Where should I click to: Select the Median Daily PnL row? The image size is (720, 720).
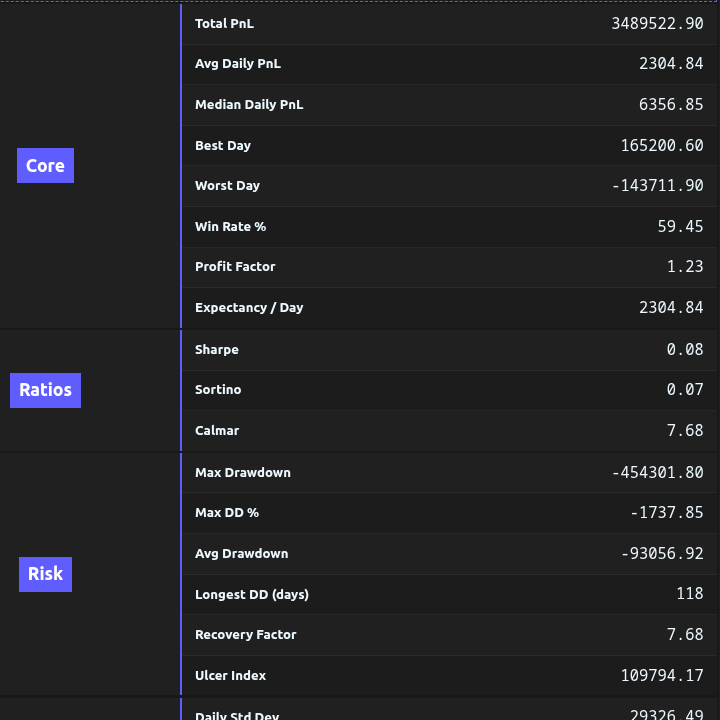pos(450,105)
